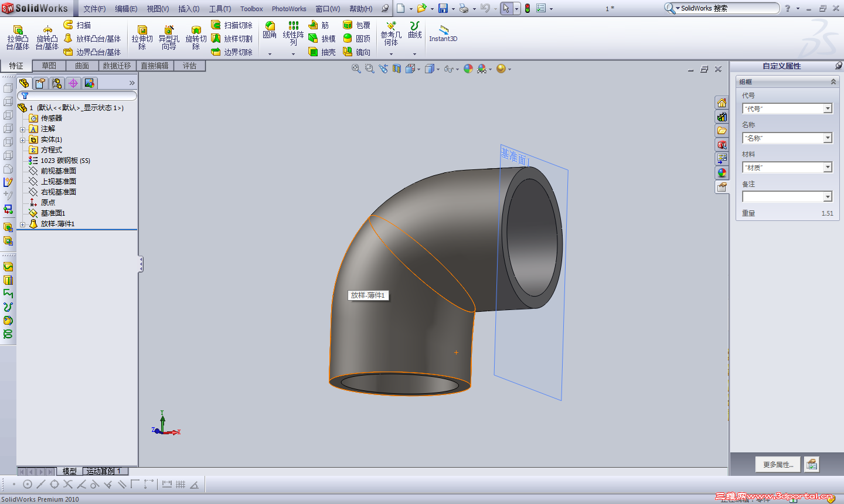Select the Revolved Boss/Base (旋转凸台/基体) tool
This screenshot has width=844, height=504.
tap(47, 38)
